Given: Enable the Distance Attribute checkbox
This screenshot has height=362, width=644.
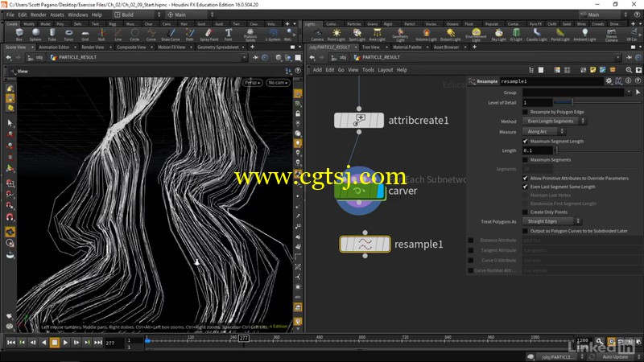Looking at the screenshot, I should coord(471,240).
